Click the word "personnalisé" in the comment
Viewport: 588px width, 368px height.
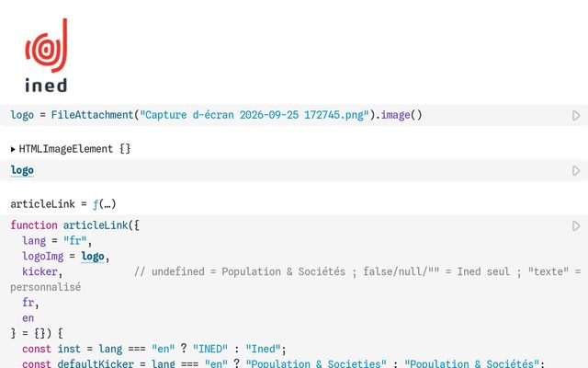tap(45, 287)
